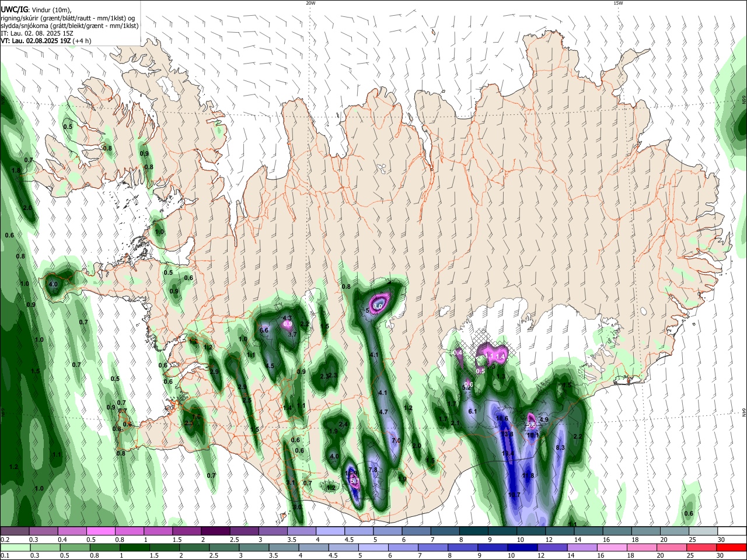747x560 pixels.
Task: Select the dark teal 8 swatch in top legend row
Action: click(473, 531)
